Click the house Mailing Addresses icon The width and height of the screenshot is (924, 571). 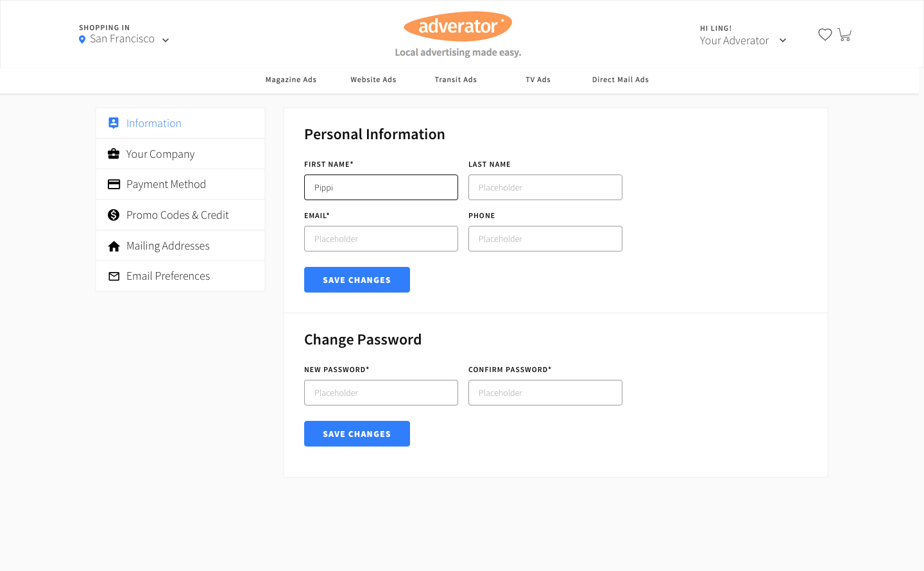coord(114,246)
